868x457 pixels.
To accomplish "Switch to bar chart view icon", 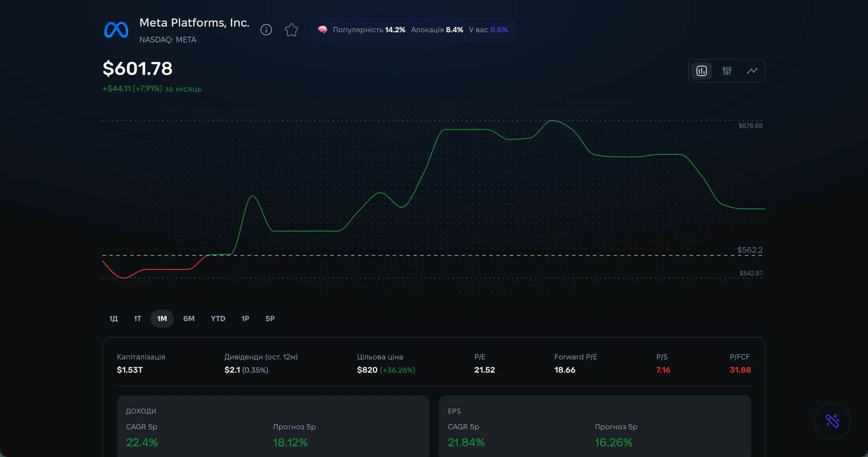I will click(x=702, y=71).
